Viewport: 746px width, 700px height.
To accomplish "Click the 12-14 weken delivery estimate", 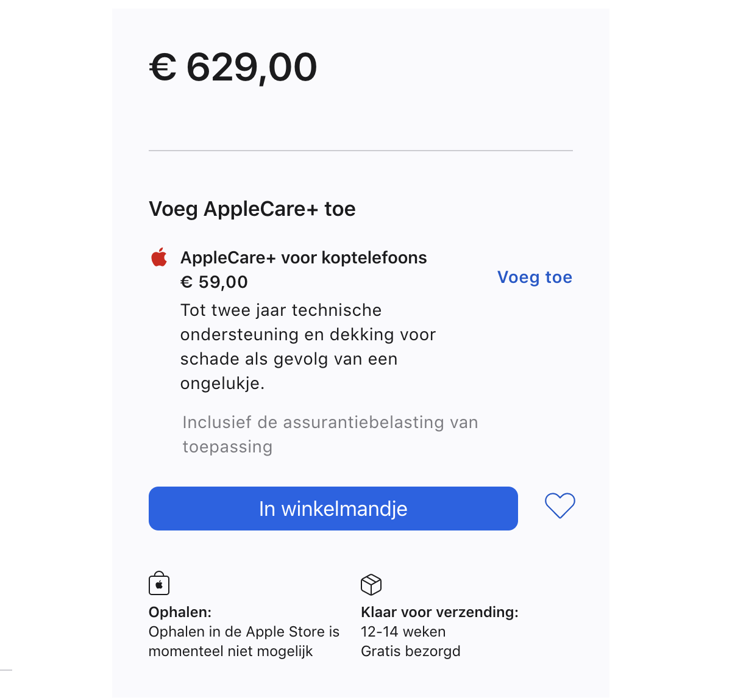I will (403, 632).
